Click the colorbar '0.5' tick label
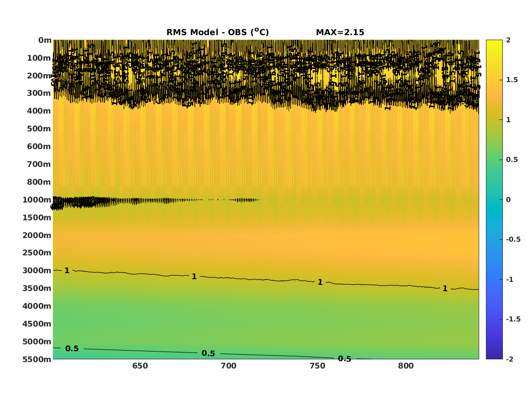532x399 pixels. click(512, 160)
